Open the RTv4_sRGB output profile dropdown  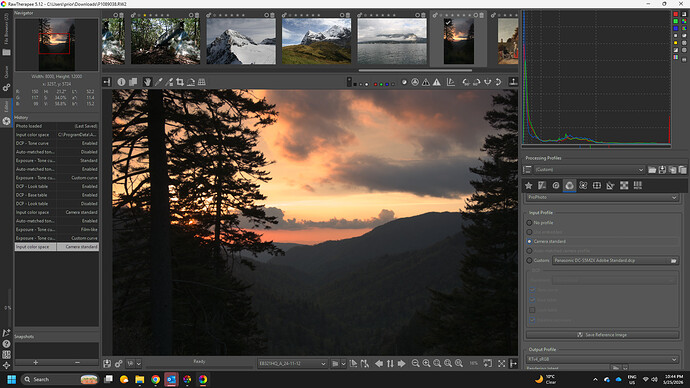click(x=602, y=359)
